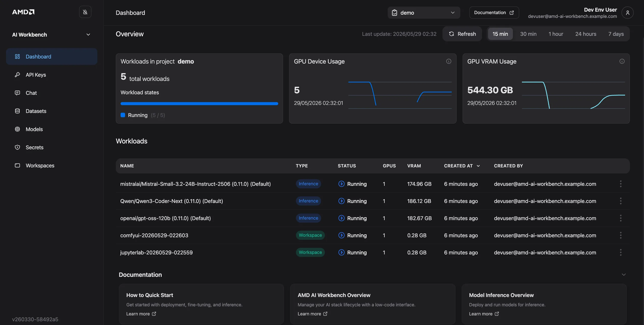Open Chat page
Viewport: 644px width, 325px height.
point(52,93)
